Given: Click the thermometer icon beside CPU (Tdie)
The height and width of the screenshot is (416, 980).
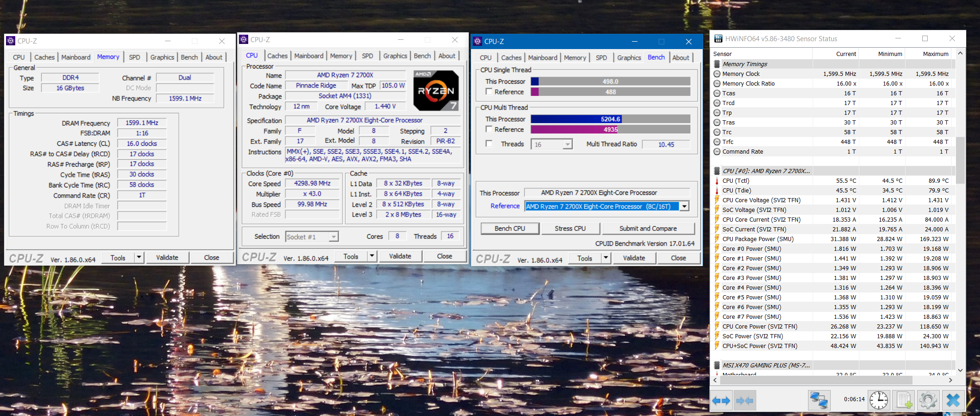Looking at the screenshot, I should coord(717,190).
